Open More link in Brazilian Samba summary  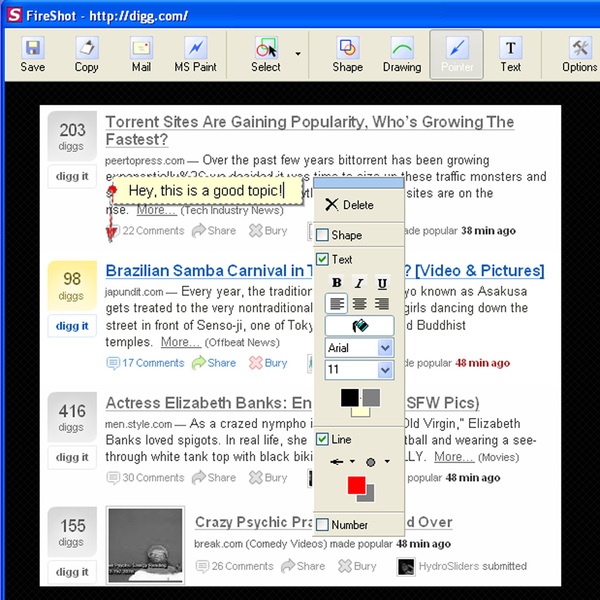(180, 341)
